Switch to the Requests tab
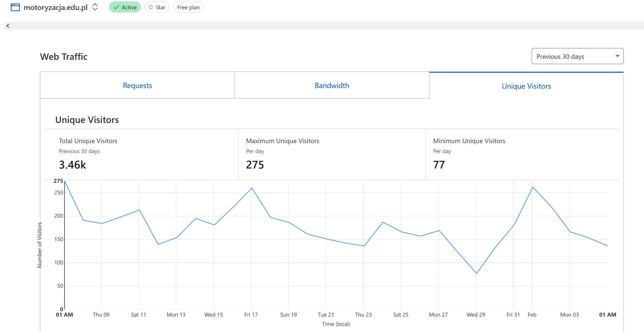 click(137, 86)
